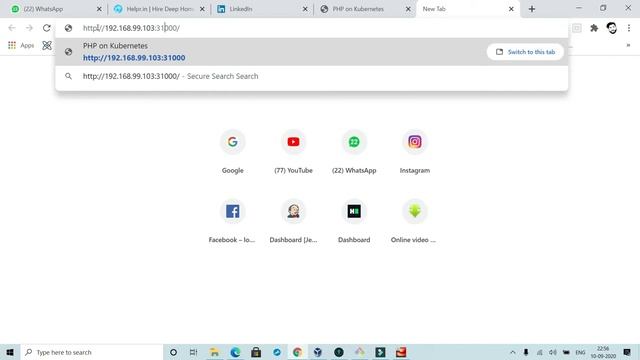Open the Apps bookmark shortcut
This screenshot has height=360, width=640.
[x=21, y=45]
